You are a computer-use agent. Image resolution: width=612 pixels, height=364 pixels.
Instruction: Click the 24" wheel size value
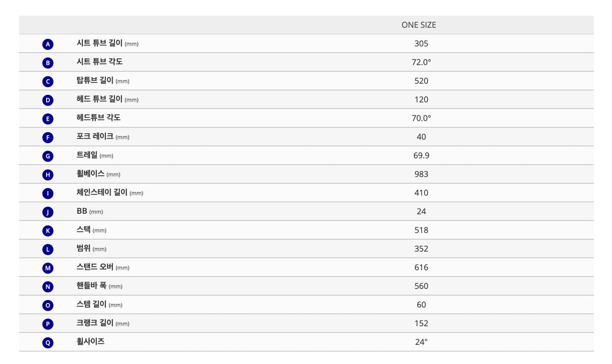tap(421, 342)
